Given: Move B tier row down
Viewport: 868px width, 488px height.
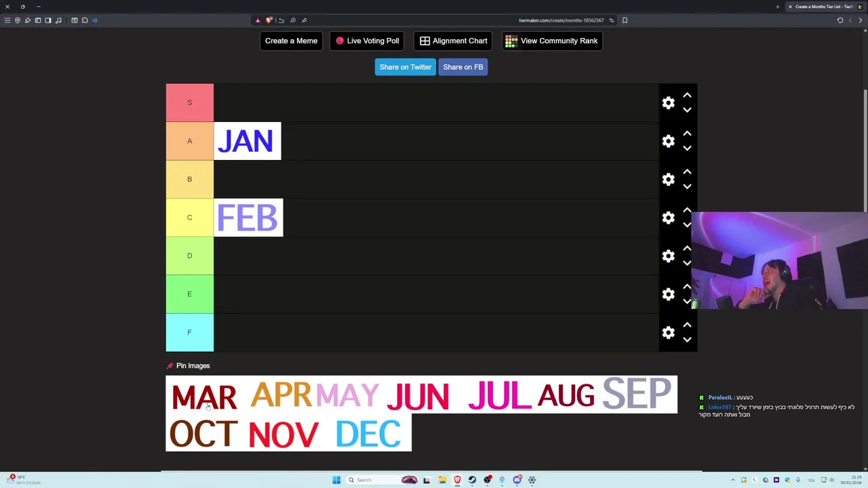Looking at the screenshot, I should [x=687, y=186].
